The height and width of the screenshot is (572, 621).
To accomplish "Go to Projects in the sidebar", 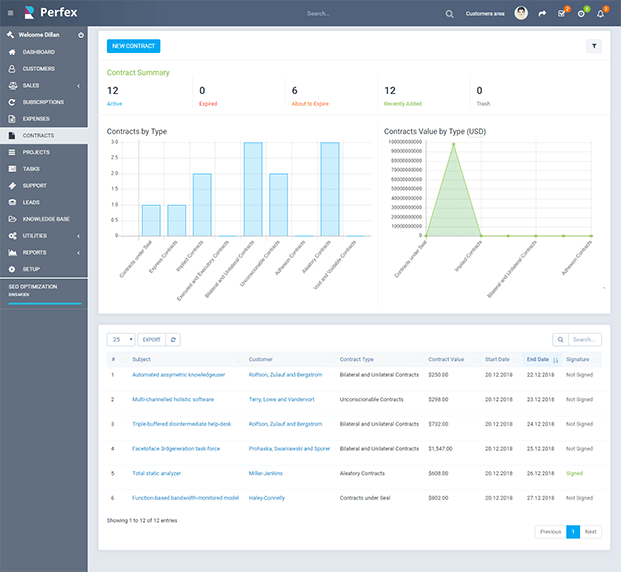I will [36, 152].
